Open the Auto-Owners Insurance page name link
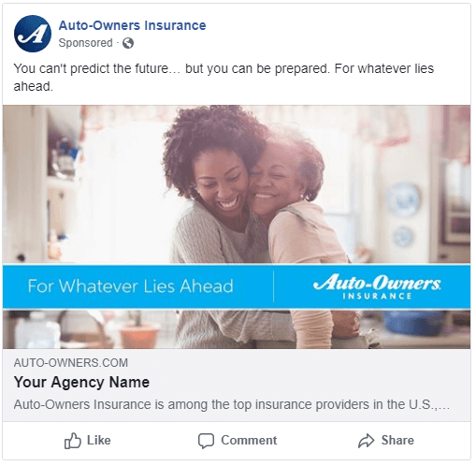Viewport: 476px width, 466px height. 132,25
